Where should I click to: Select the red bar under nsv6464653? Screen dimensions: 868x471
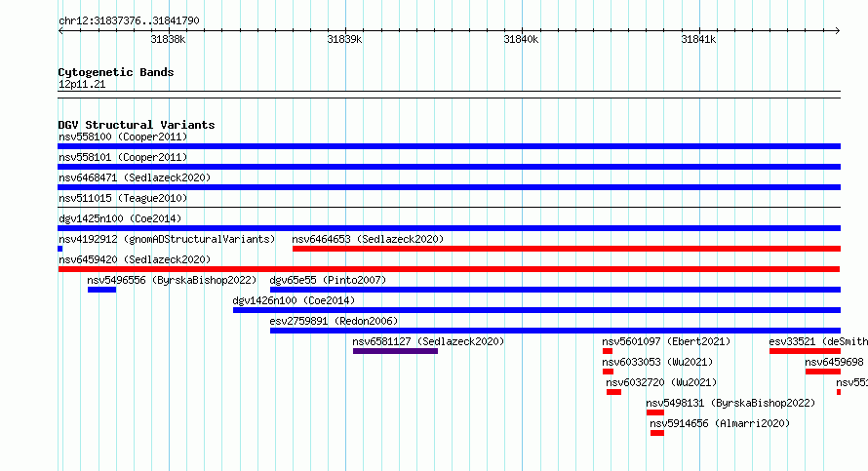point(567,249)
